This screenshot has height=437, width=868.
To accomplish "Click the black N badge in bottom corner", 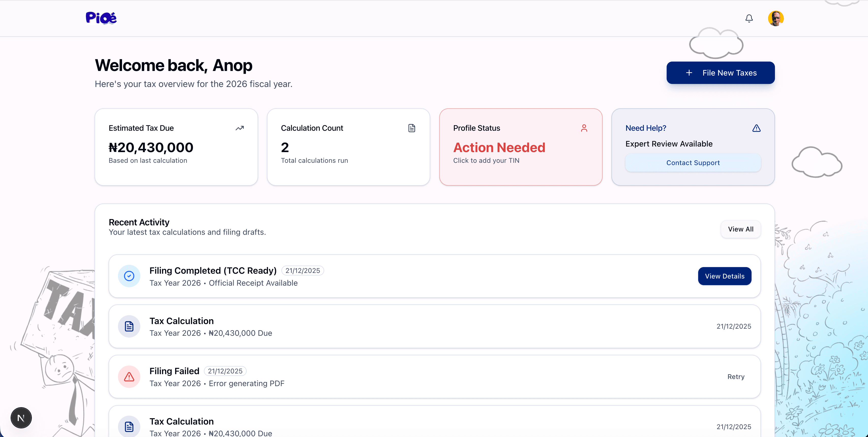I will coord(21,417).
